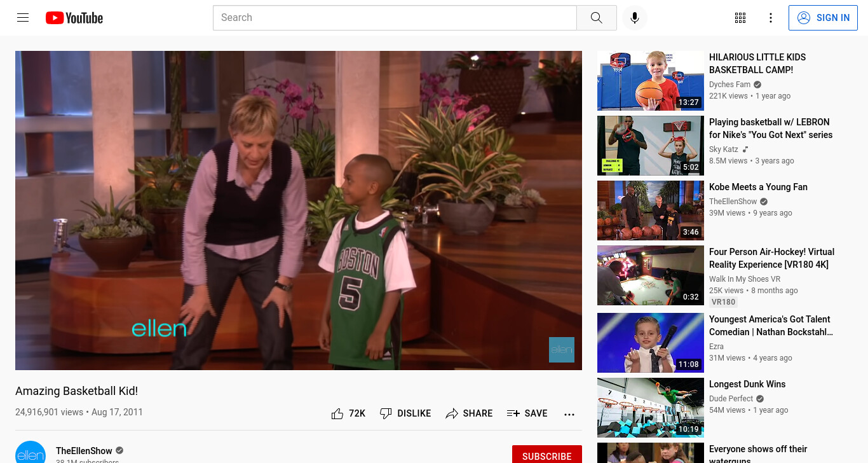Click Youngest America's Got Talent Comedian title

(x=771, y=326)
